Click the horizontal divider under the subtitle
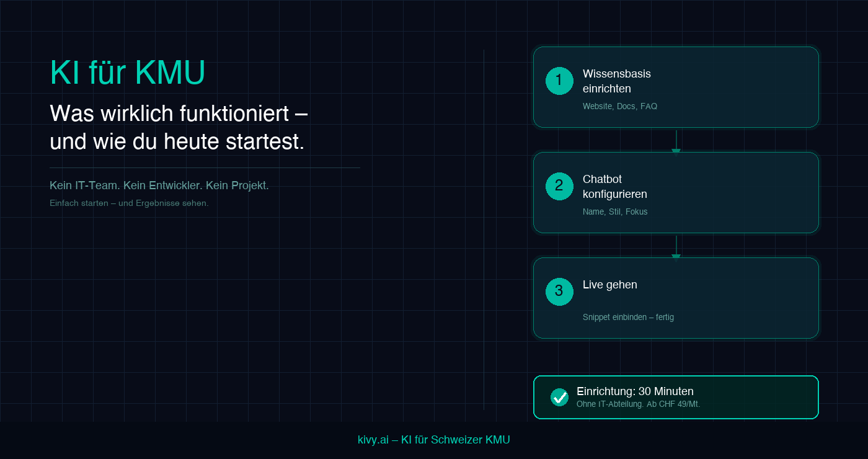Screen dimensions: 868x459 point(205,167)
